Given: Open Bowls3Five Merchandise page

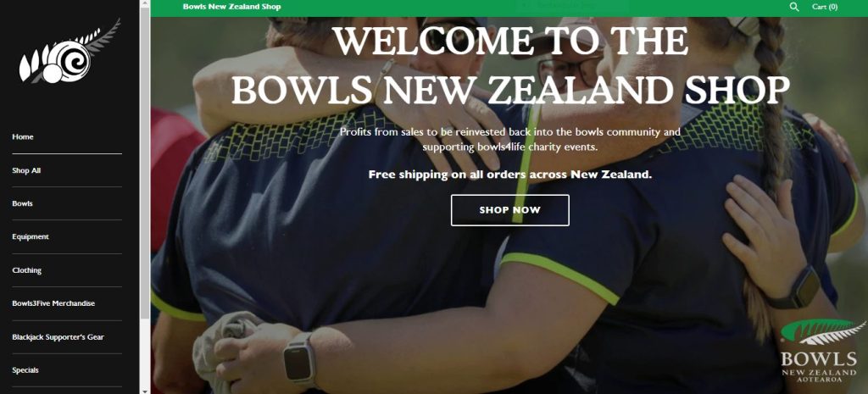Looking at the screenshot, I should point(53,303).
